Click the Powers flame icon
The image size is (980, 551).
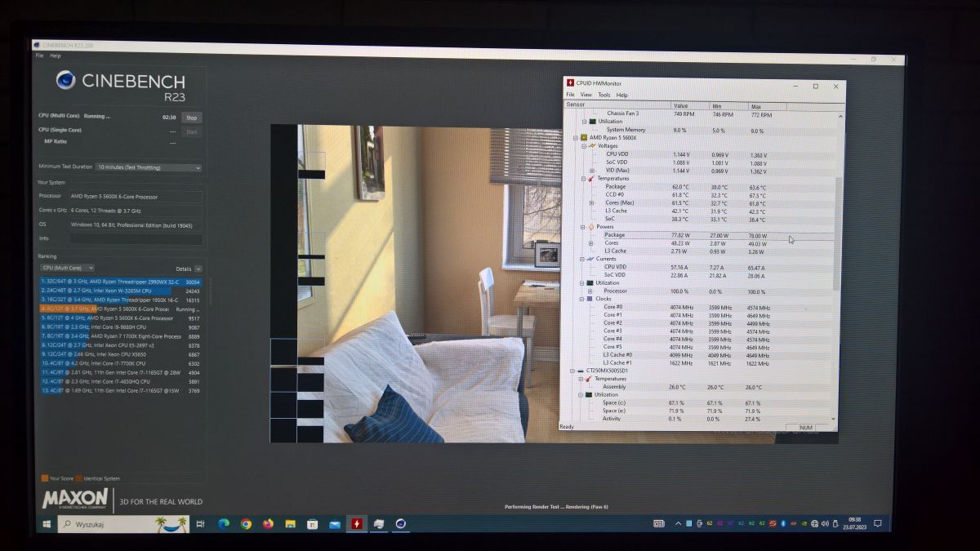tap(591, 227)
